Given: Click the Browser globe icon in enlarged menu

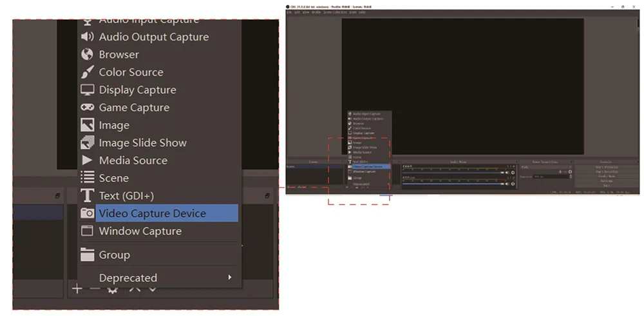Looking at the screenshot, I should (x=87, y=55).
